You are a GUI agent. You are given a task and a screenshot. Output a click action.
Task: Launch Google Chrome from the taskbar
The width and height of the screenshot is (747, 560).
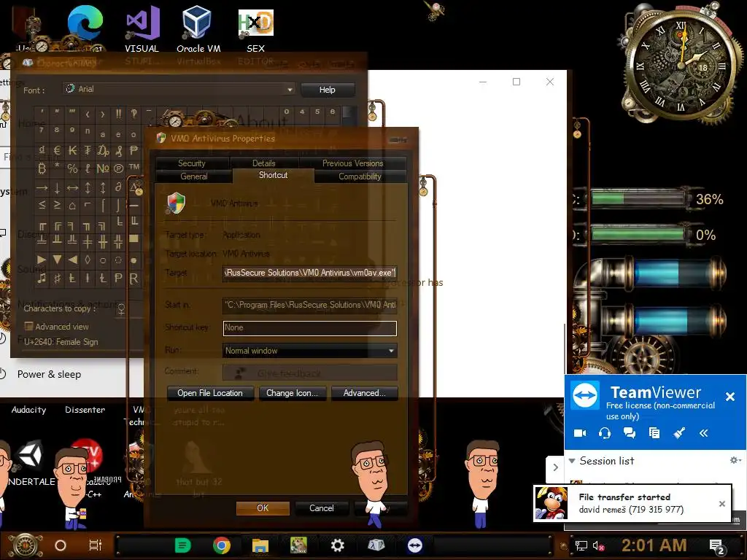coord(222,545)
